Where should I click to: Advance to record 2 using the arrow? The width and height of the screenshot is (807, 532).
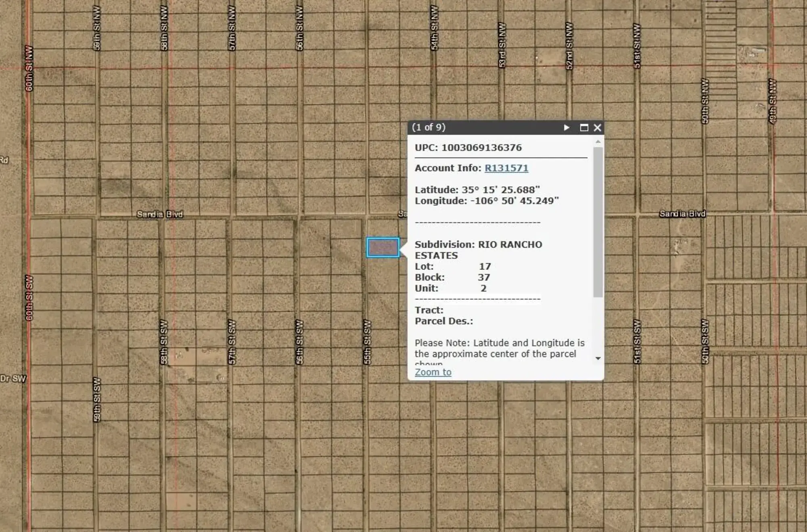coord(567,127)
